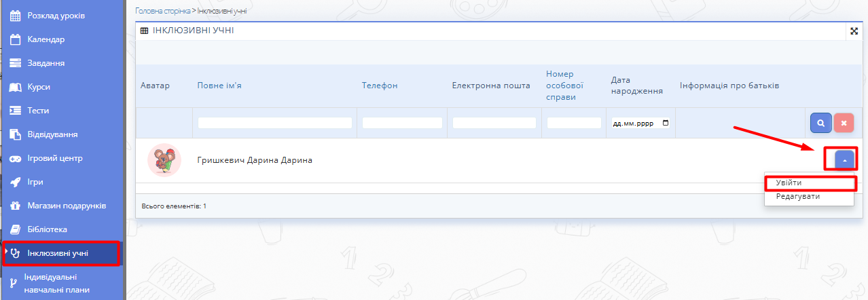Click the blue search magnifier button
This screenshot has height=300, width=868.
[x=820, y=123]
